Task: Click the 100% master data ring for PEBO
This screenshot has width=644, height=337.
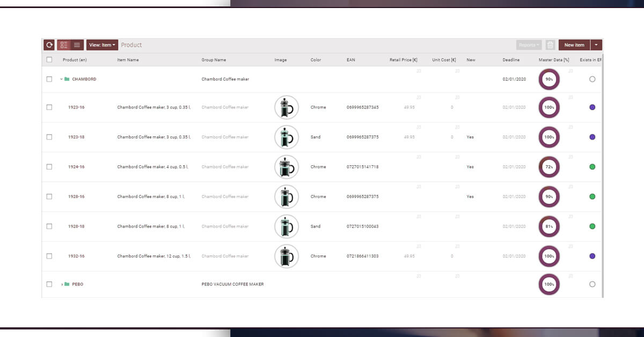Action: [x=549, y=284]
